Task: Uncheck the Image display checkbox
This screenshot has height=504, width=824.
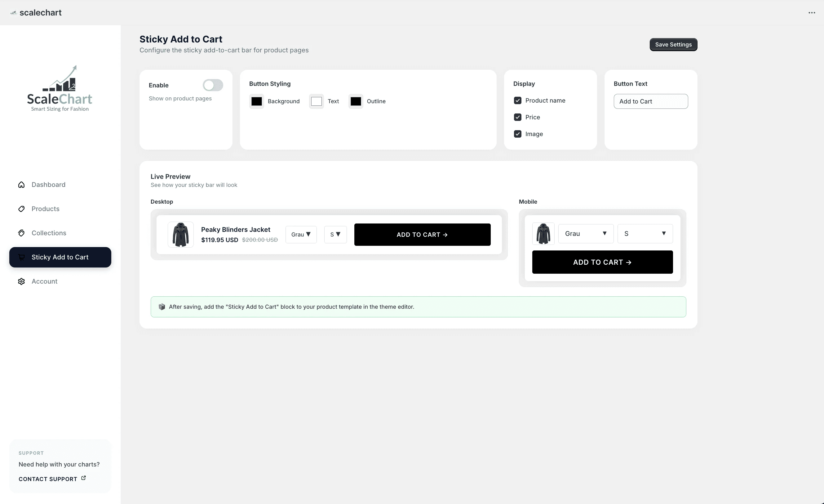Action: [x=517, y=134]
